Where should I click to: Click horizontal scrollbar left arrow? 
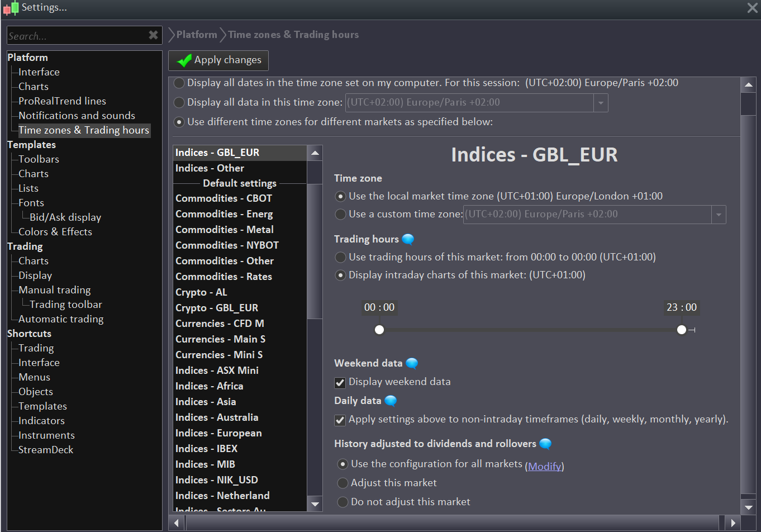(177, 523)
